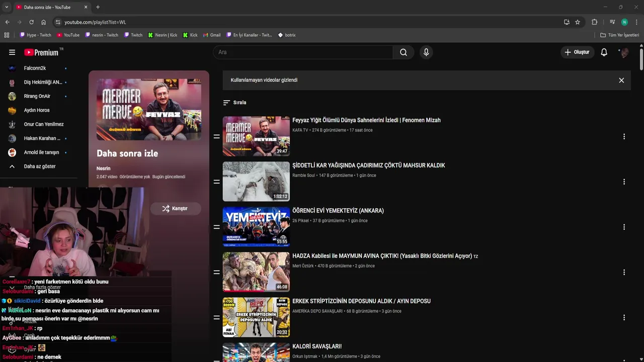644x362 pixels.
Task: Open the Ramble Soul channel link
Action: point(303,175)
